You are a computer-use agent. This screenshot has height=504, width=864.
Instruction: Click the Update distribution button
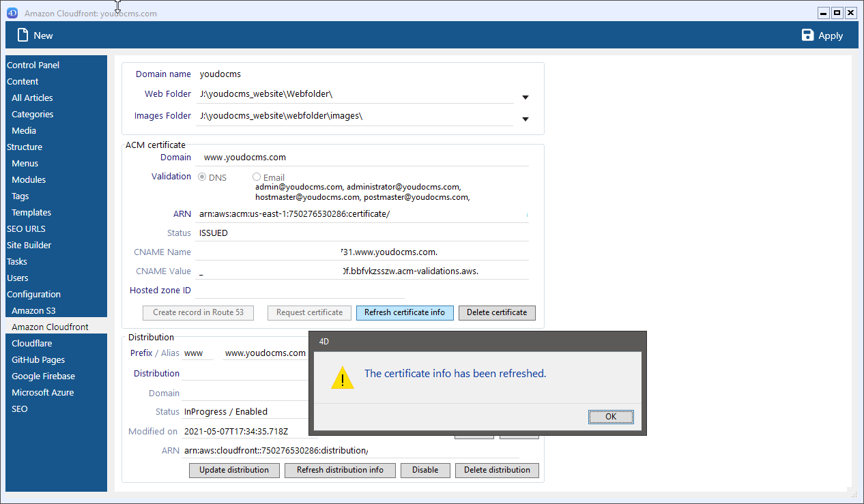click(x=234, y=470)
